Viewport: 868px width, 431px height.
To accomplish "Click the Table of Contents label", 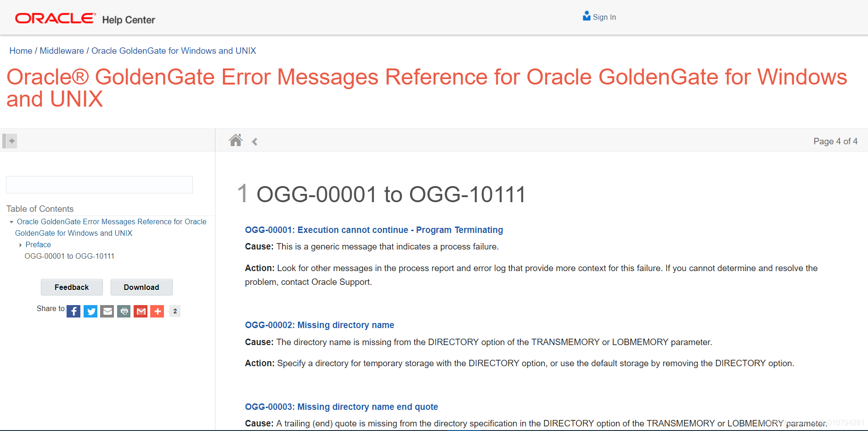I will [40, 209].
